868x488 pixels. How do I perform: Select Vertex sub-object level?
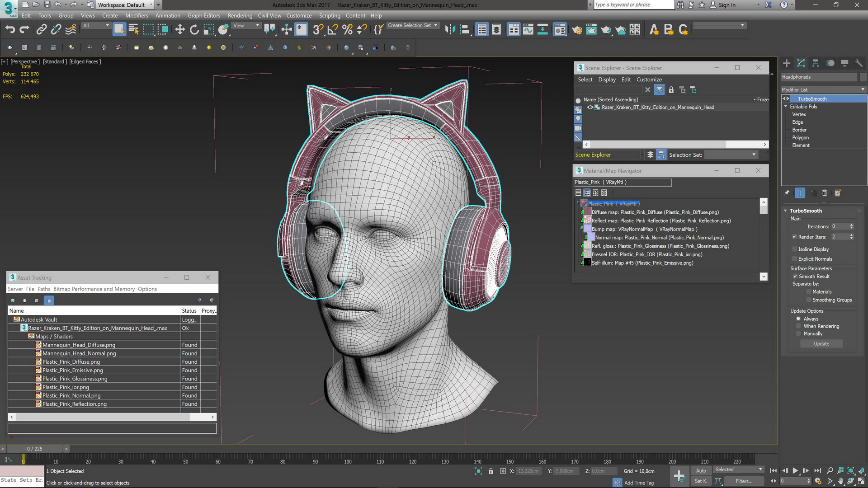(x=799, y=115)
